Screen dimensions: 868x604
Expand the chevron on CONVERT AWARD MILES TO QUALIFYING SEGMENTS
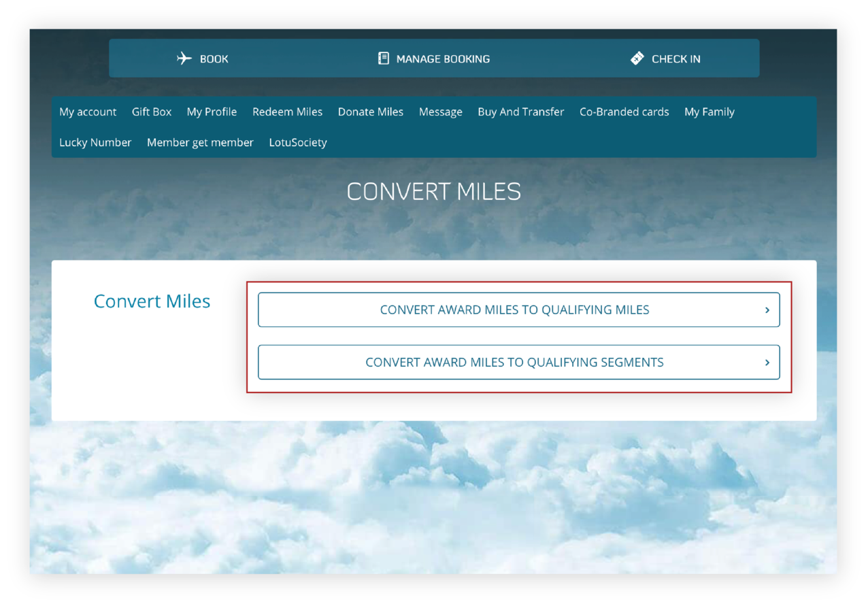coord(767,362)
